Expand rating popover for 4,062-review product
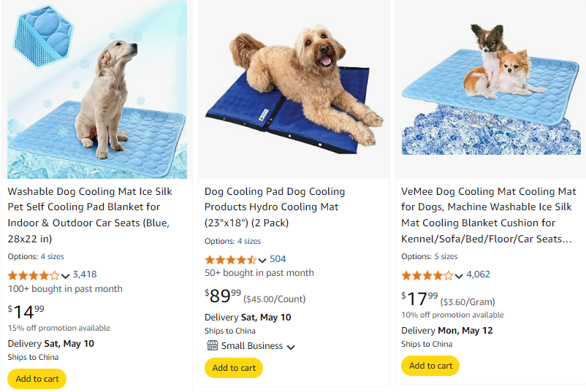This screenshot has height=392, width=586. click(459, 275)
